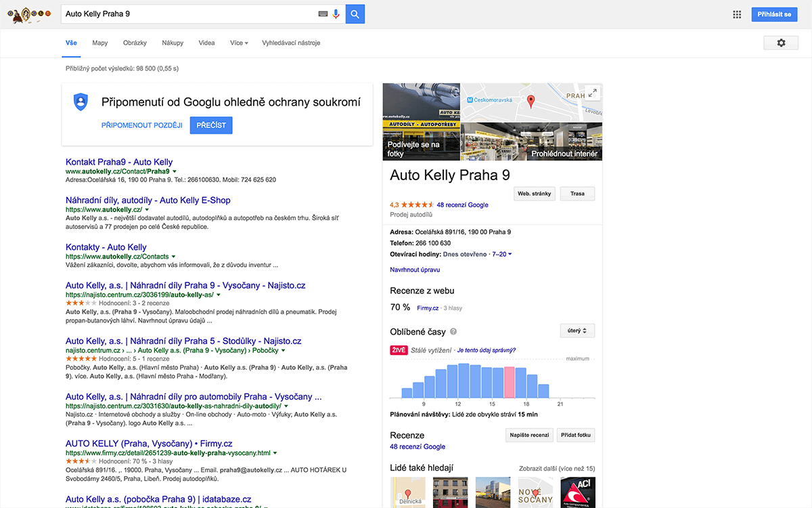812x508 pixels.
Task: Start voice search with the microphone icon
Action: click(x=336, y=14)
